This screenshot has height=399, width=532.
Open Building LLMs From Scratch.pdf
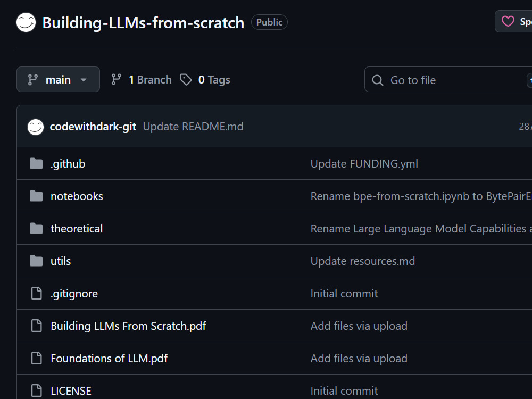point(128,326)
